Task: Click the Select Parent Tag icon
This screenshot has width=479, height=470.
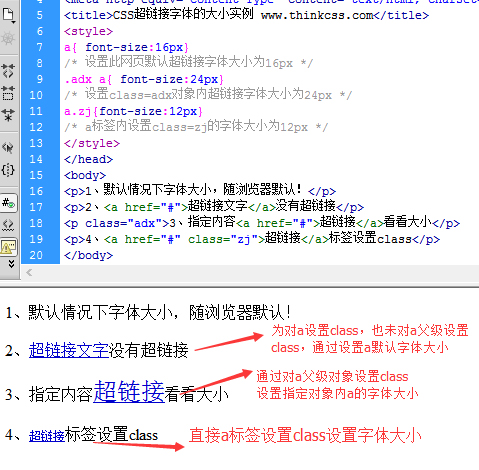Action: tap(8, 147)
